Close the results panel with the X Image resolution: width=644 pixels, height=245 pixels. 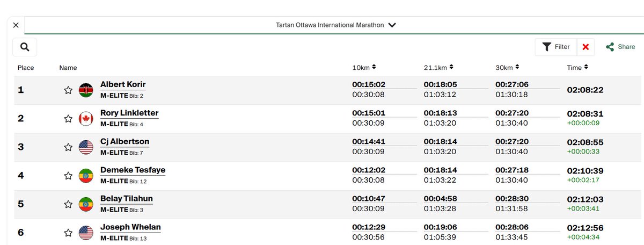coord(16,25)
